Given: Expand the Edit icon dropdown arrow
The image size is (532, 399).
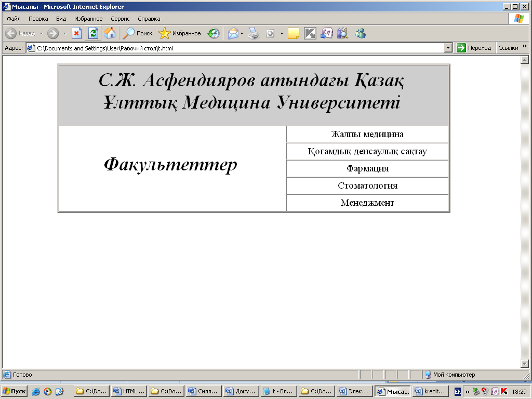Looking at the screenshot, I should pyautogui.click(x=282, y=33).
